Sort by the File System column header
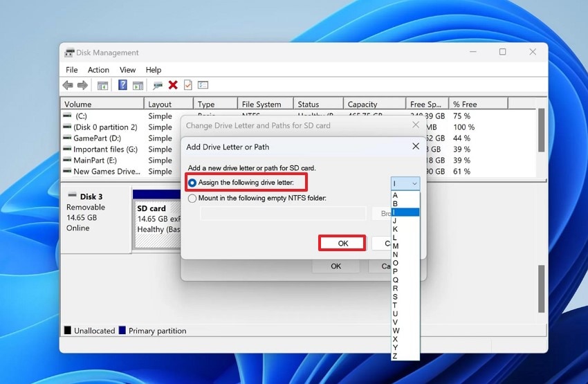Viewport: 588px width, 384px height. tap(266, 104)
